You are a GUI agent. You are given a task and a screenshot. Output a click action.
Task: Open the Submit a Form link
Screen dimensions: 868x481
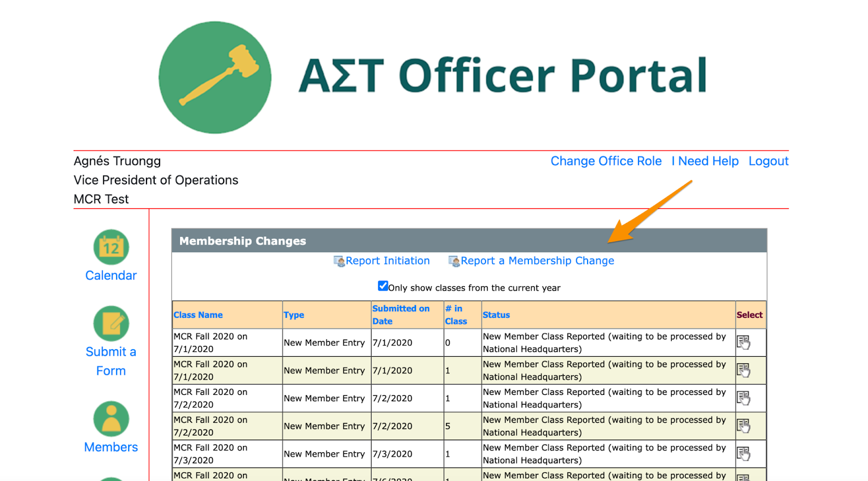(111, 361)
